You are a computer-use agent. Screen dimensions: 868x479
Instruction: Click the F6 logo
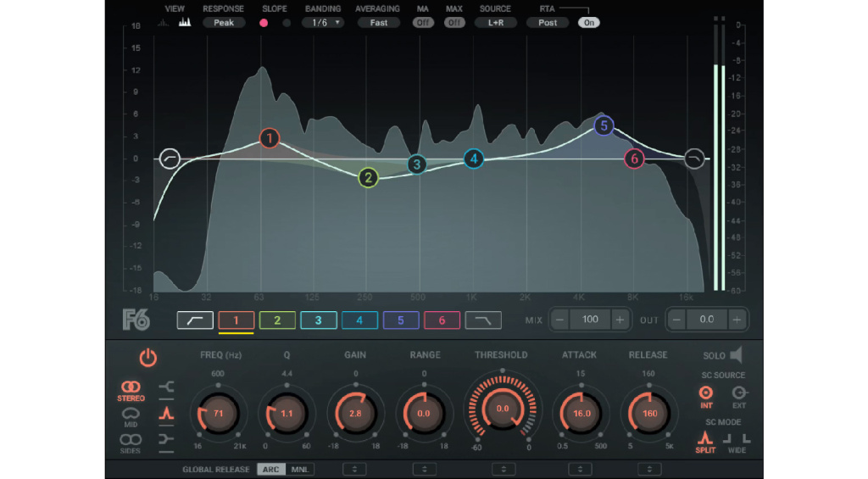coord(136,320)
